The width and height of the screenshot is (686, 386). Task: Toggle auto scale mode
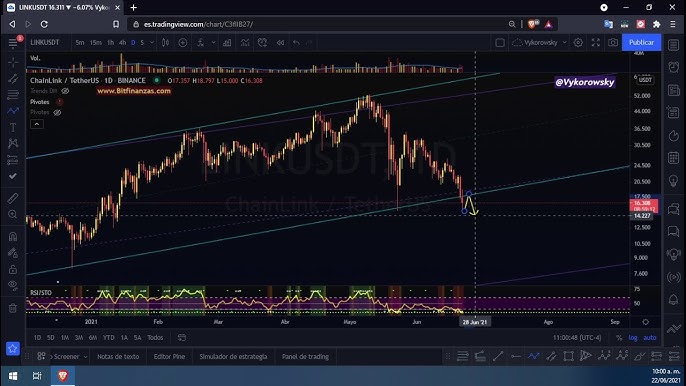(x=650, y=337)
